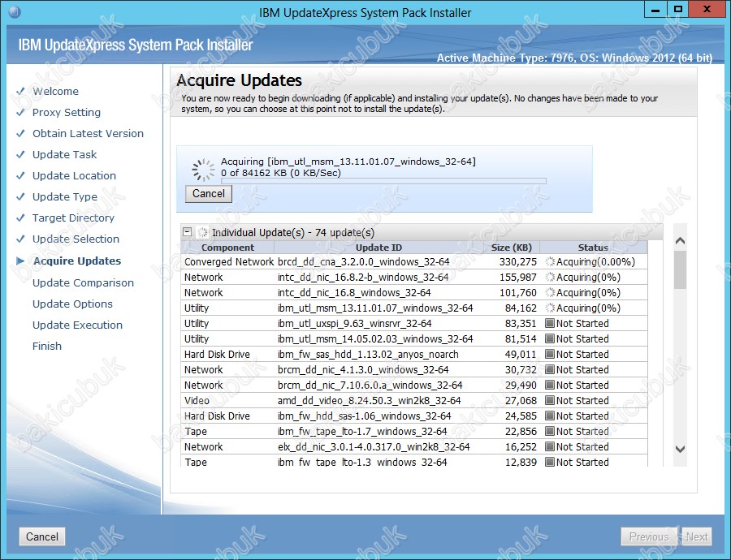The height and width of the screenshot is (560, 731).
Task: Click Not Started icon for ibm_fw_sas_hdd_1.13.02 row
Action: [550, 354]
